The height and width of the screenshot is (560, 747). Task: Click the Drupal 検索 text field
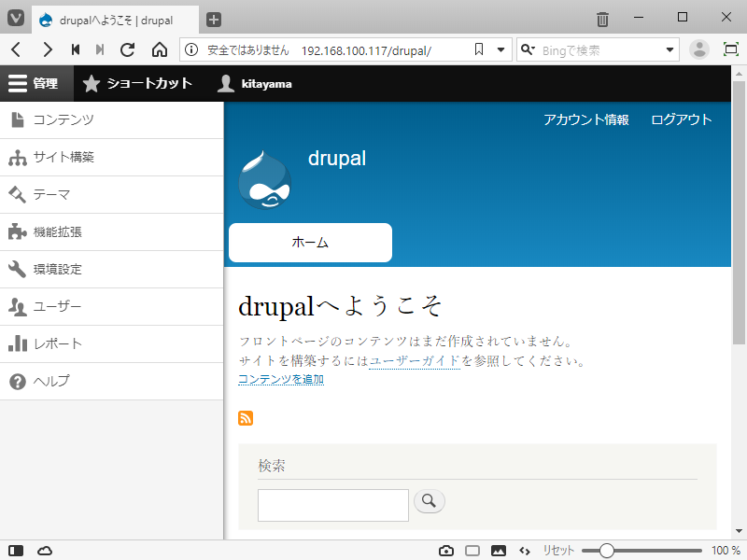click(x=333, y=505)
